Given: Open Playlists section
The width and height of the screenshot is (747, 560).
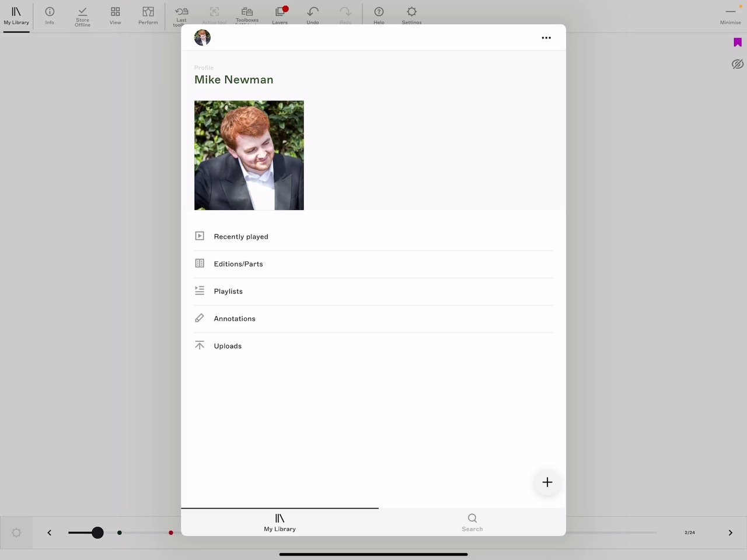Looking at the screenshot, I should 373,292.
